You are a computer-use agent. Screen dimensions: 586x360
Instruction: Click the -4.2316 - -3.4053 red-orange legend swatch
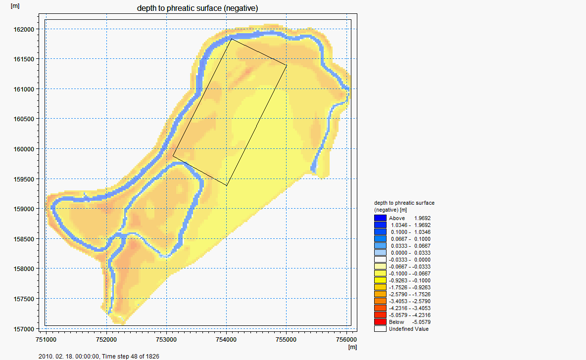point(380,308)
